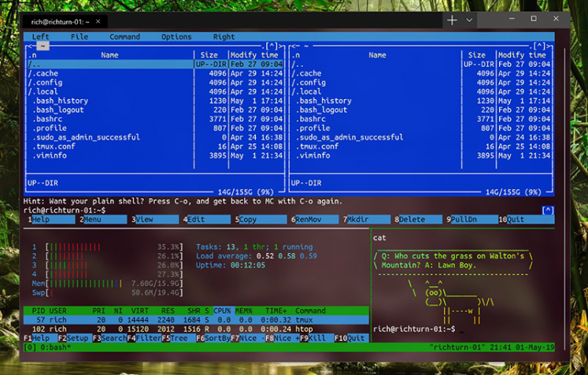Click the 5 Copy function key button

point(261,220)
